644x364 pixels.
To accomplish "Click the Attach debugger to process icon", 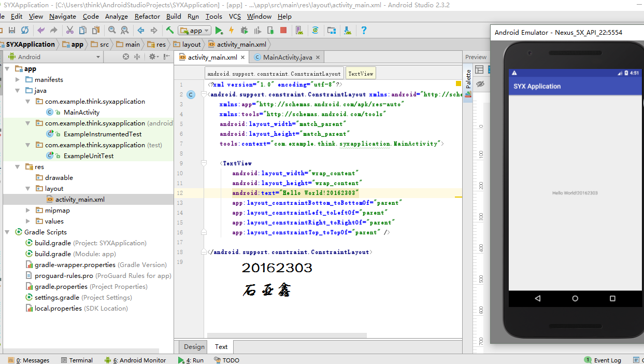I will (270, 30).
